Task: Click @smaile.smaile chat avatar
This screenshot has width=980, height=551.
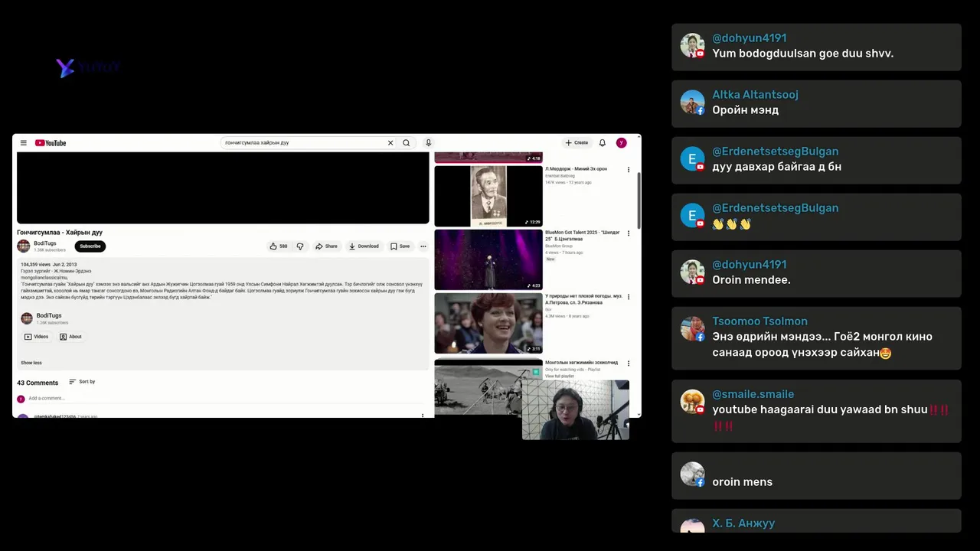Action: [692, 402]
